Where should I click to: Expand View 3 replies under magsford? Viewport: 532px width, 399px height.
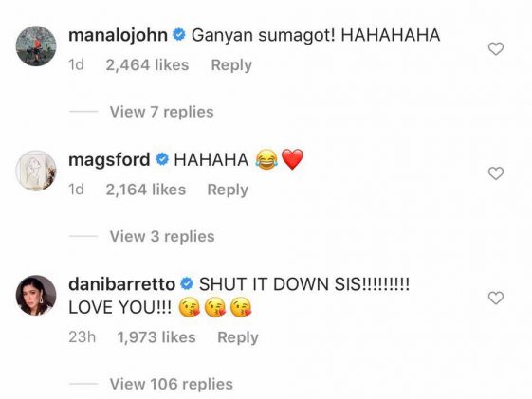click(x=162, y=236)
